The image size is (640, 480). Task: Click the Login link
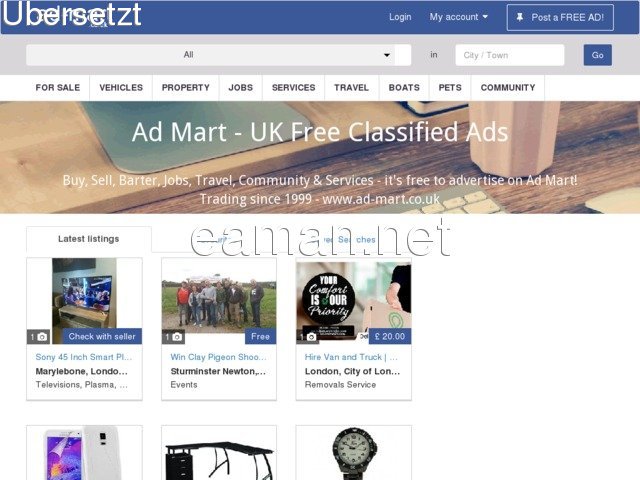400,17
